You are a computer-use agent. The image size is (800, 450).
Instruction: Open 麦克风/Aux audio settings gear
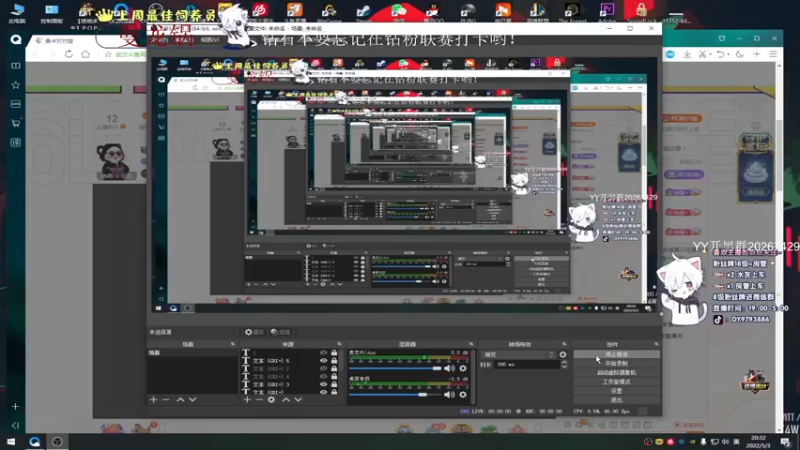(463, 368)
